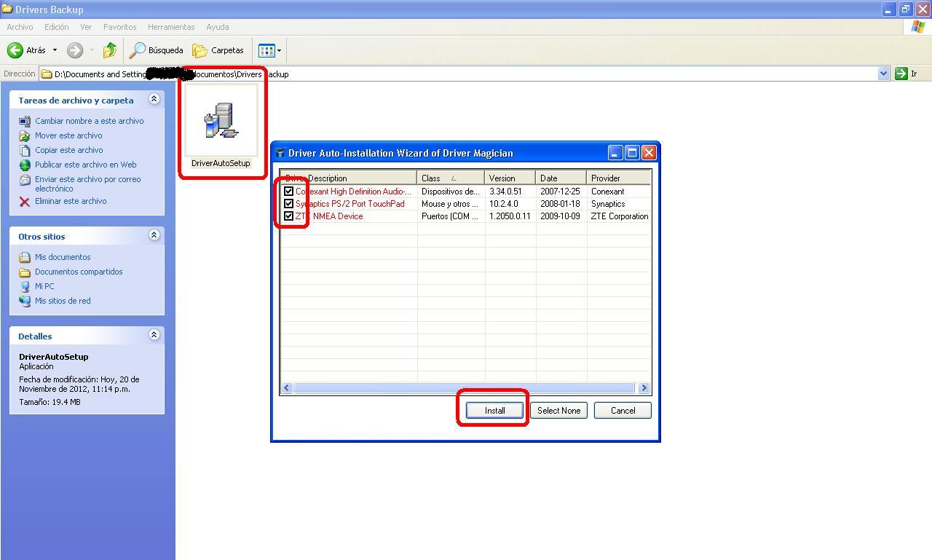Click Enviar este archivo por correo electrónico
Viewport: 932px width, 560px height.
click(x=87, y=184)
